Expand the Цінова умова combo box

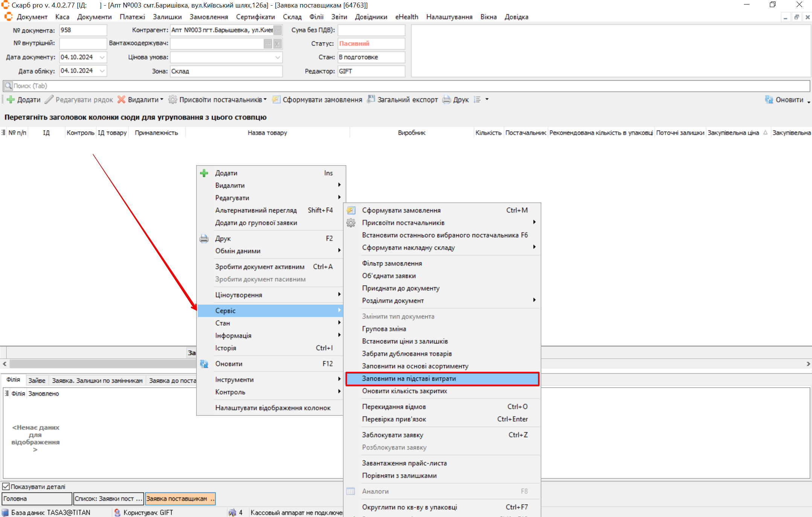(x=277, y=57)
